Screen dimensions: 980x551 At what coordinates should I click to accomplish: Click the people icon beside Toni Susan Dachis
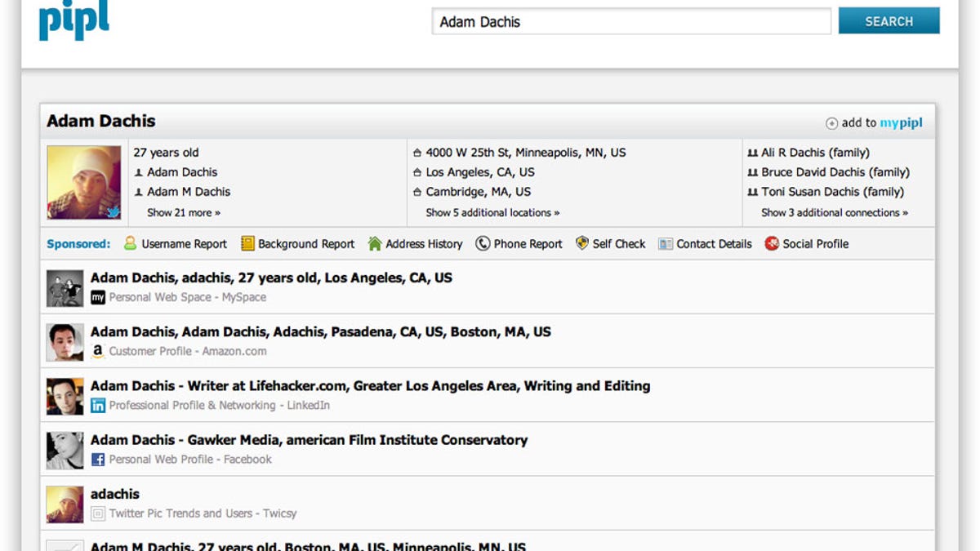[752, 192]
